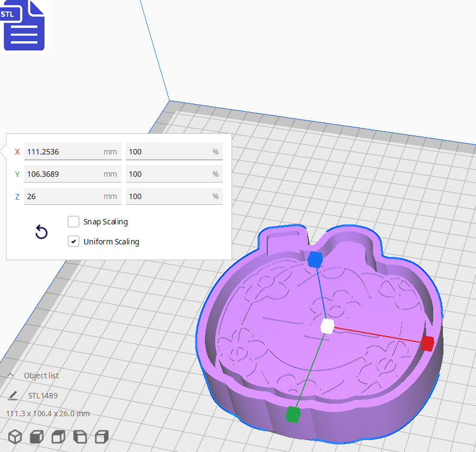Select STL1489 in the object list
This screenshot has height=452, width=476.
[x=43, y=396]
